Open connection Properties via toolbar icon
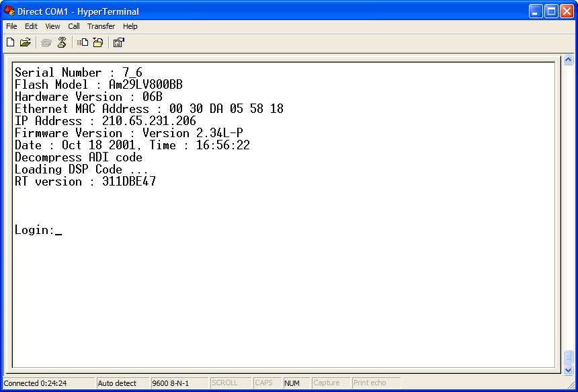 [118, 42]
